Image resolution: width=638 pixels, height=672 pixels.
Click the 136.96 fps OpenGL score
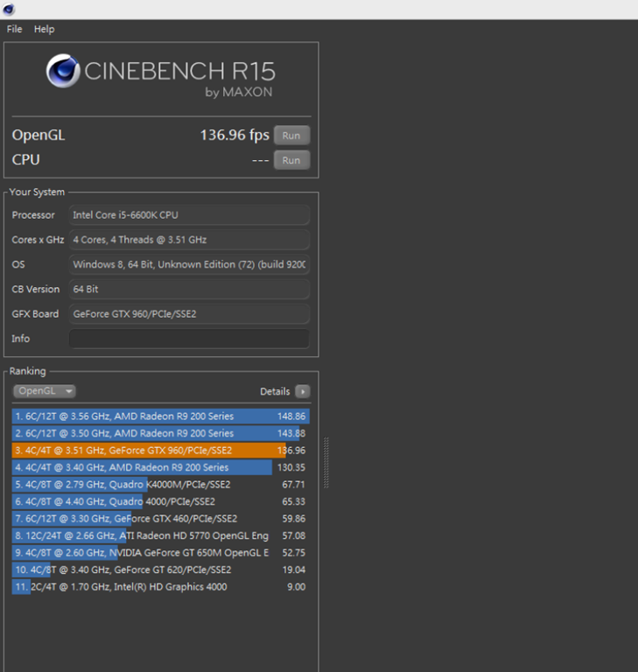pos(235,135)
